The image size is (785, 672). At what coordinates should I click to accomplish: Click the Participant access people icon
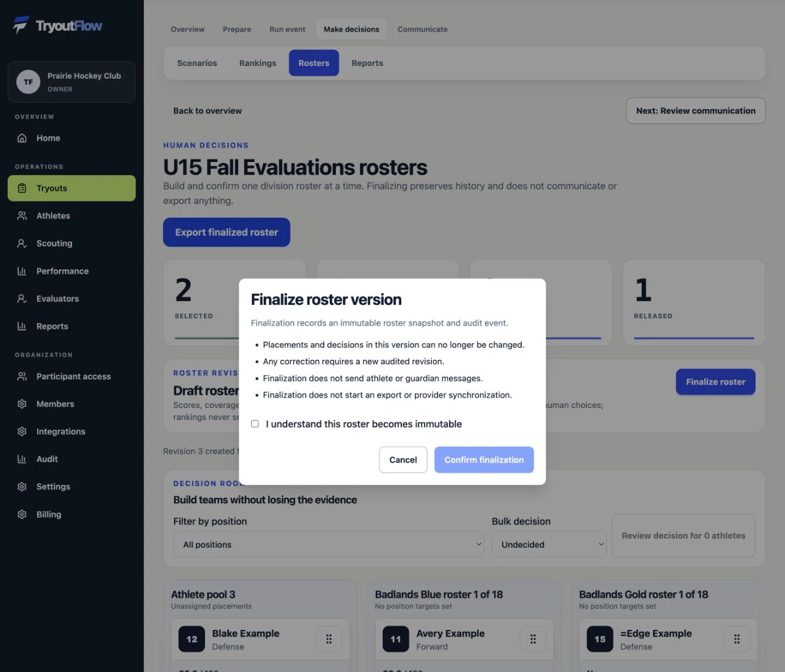click(x=22, y=377)
